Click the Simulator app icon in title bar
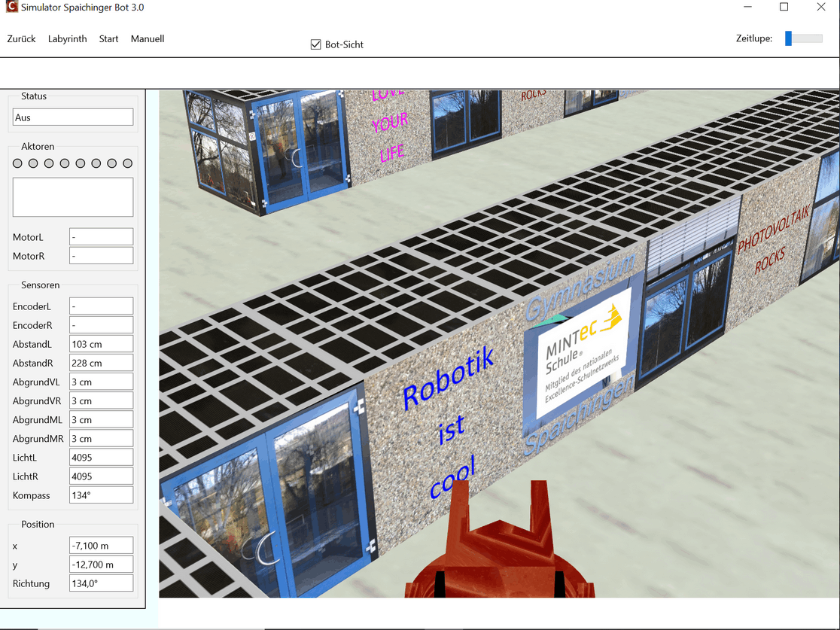This screenshot has width=840, height=630. click(11, 8)
